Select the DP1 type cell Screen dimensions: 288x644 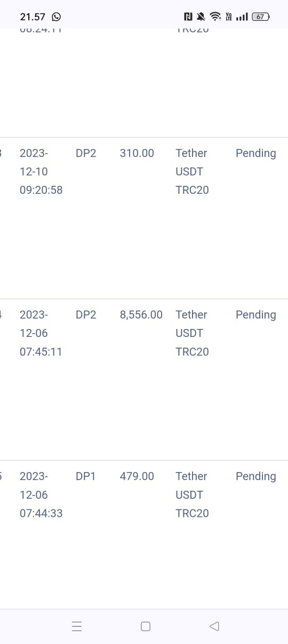coord(86,476)
